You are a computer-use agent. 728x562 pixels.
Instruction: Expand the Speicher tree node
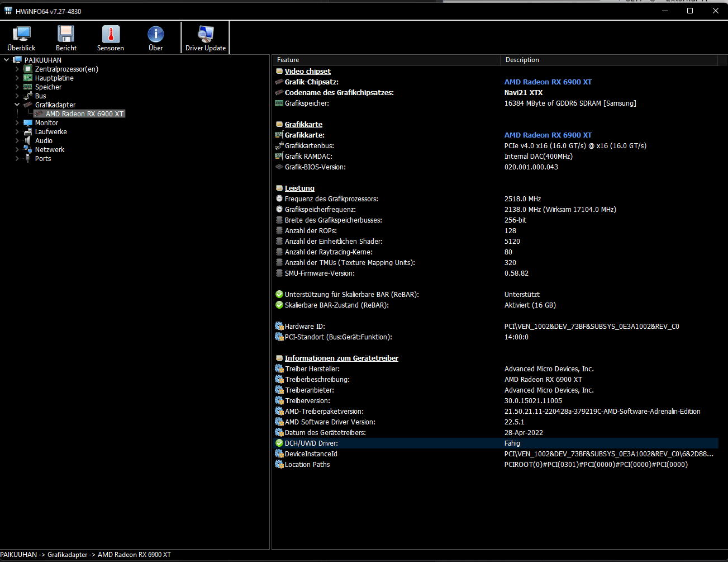coord(17,87)
